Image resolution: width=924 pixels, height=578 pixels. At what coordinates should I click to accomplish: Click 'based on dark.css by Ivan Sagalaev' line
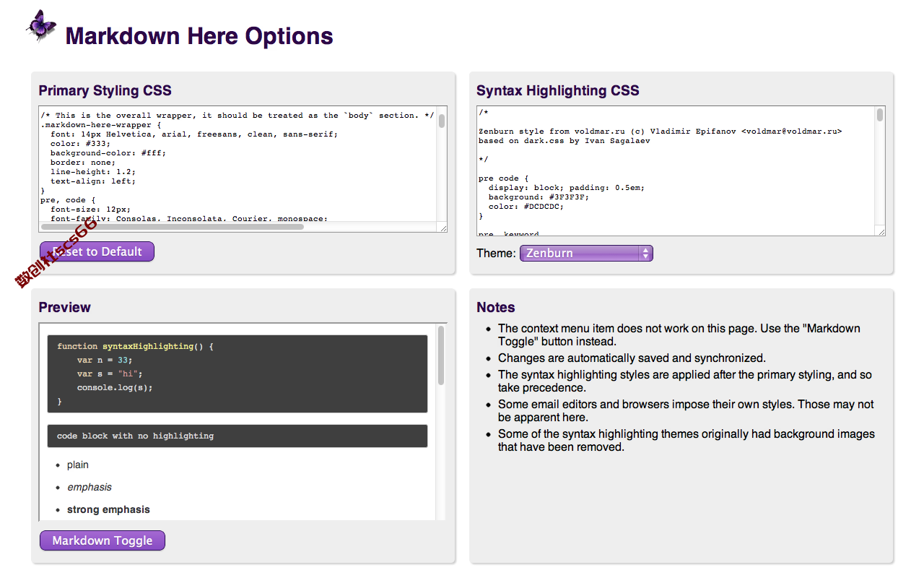click(564, 141)
